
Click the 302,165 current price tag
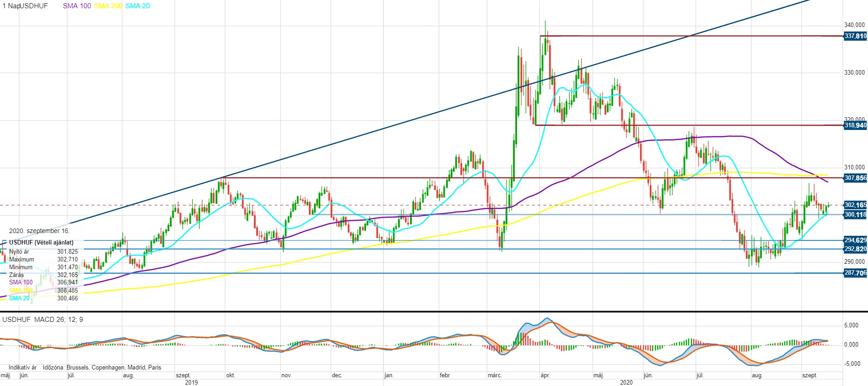coord(855,205)
